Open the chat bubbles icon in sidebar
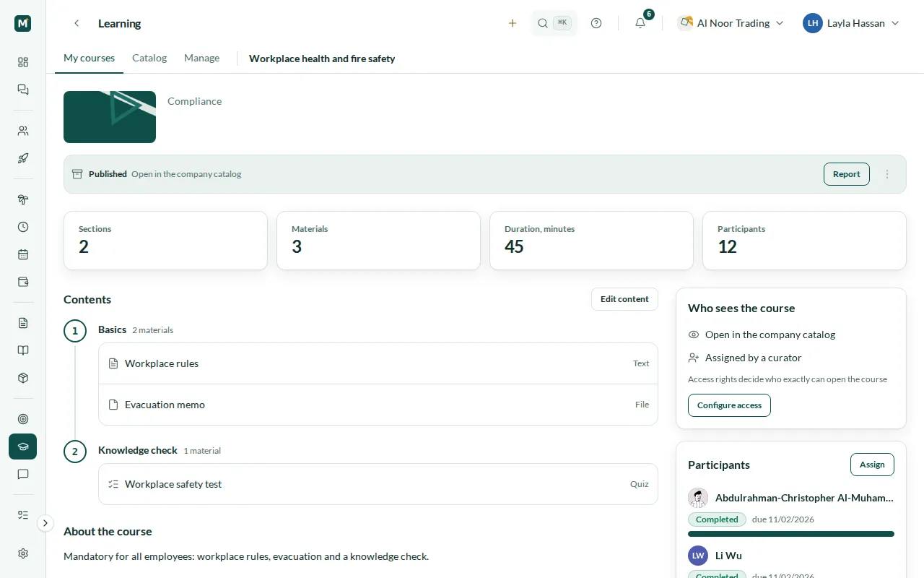This screenshot has height=578, width=924. [x=23, y=90]
